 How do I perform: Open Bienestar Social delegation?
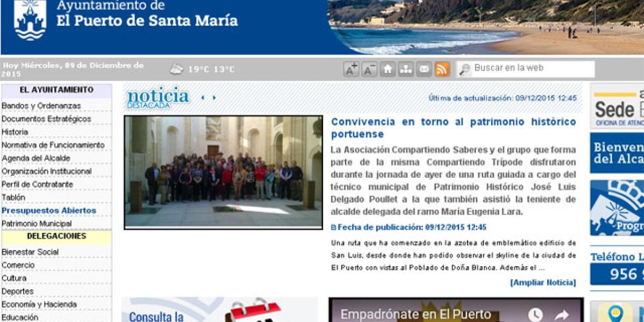coord(30,252)
